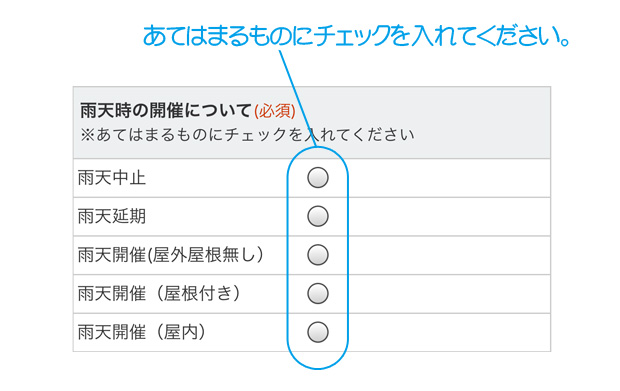Click empty cell right of 雨天延期 radio
Screen dimensions: 620x391
pyautogui.click(x=449, y=216)
